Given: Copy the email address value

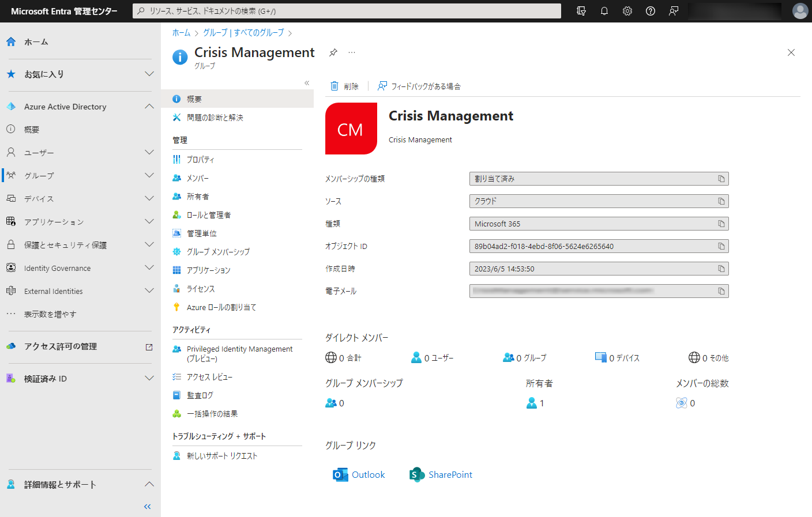Looking at the screenshot, I should tap(721, 291).
